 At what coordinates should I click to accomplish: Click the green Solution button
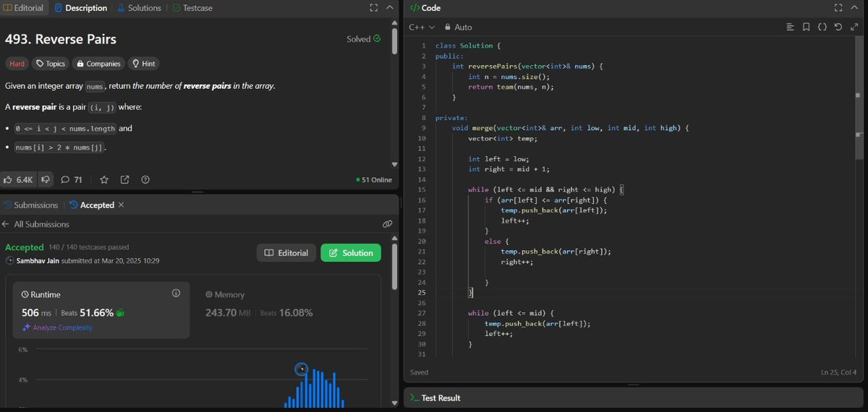(x=351, y=253)
